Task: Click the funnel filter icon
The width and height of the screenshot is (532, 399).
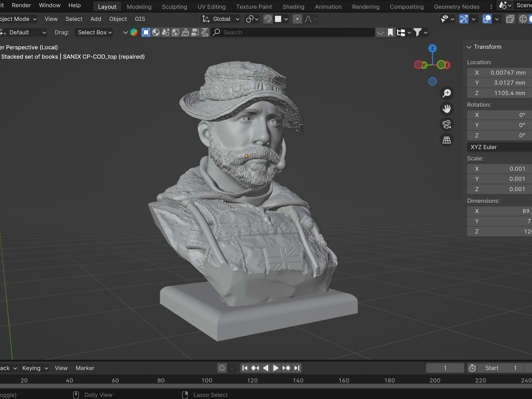Action: (x=417, y=32)
